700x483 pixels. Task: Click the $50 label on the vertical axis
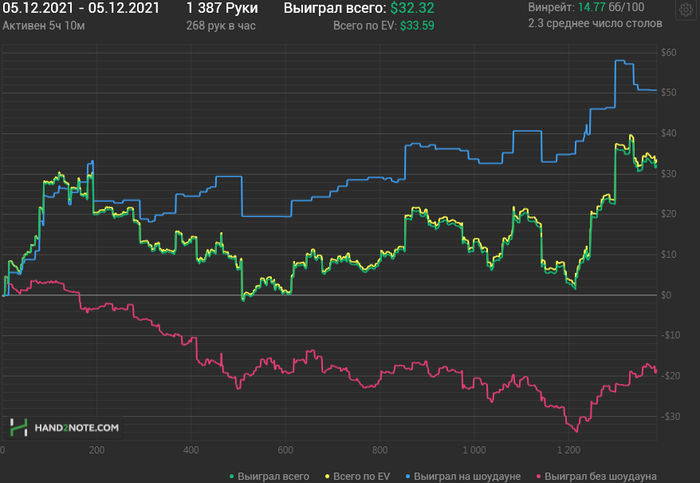pyautogui.click(x=665, y=92)
